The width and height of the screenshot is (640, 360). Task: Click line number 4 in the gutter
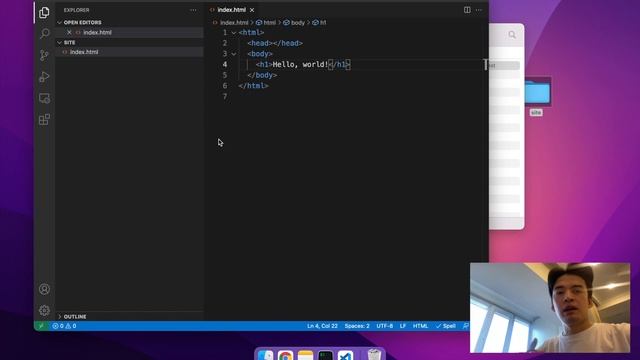[x=225, y=64]
